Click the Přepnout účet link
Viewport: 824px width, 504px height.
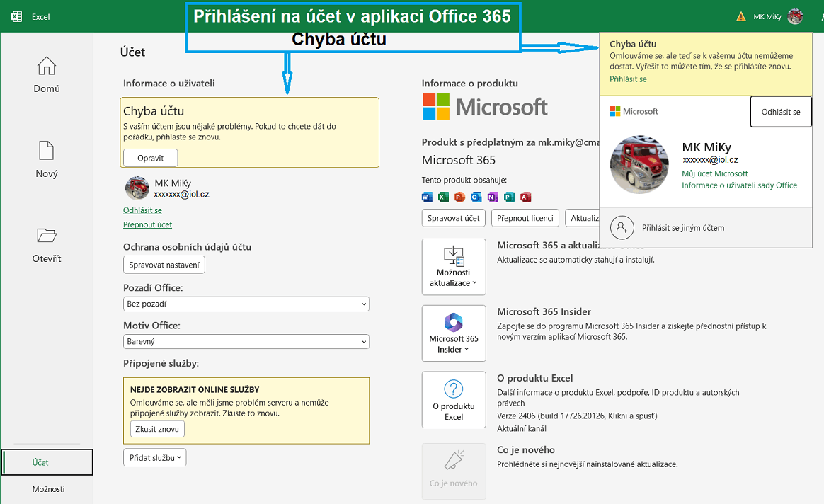click(148, 224)
